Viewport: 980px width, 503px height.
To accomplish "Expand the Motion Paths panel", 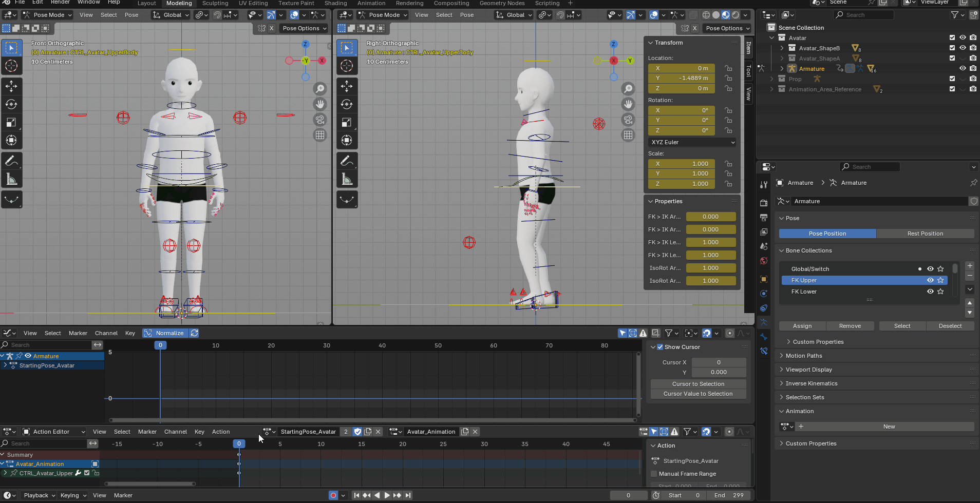I will click(x=803, y=356).
